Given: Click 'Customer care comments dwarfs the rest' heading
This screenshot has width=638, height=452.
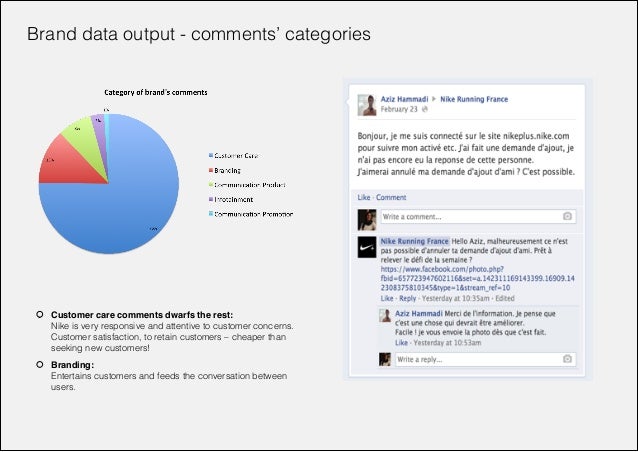Looking at the screenshot, I should tap(142, 315).
